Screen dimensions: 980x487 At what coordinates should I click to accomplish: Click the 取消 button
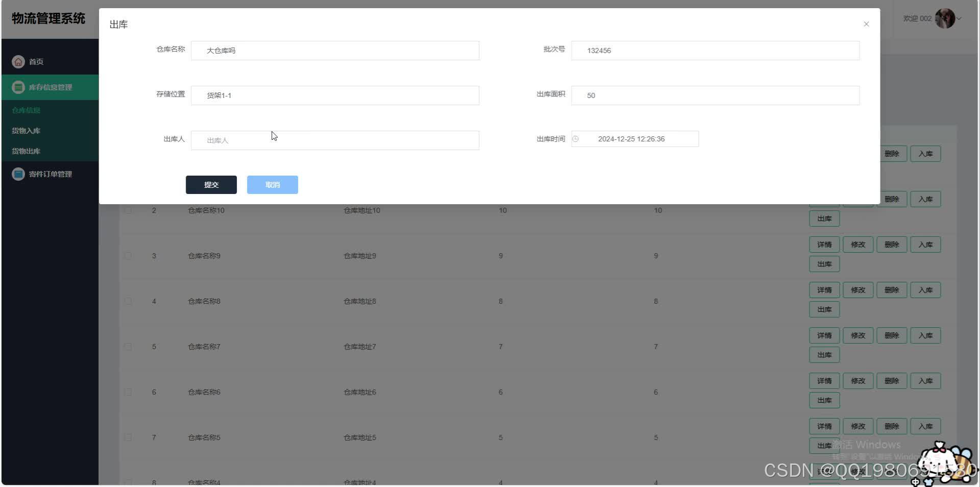click(x=273, y=185)
